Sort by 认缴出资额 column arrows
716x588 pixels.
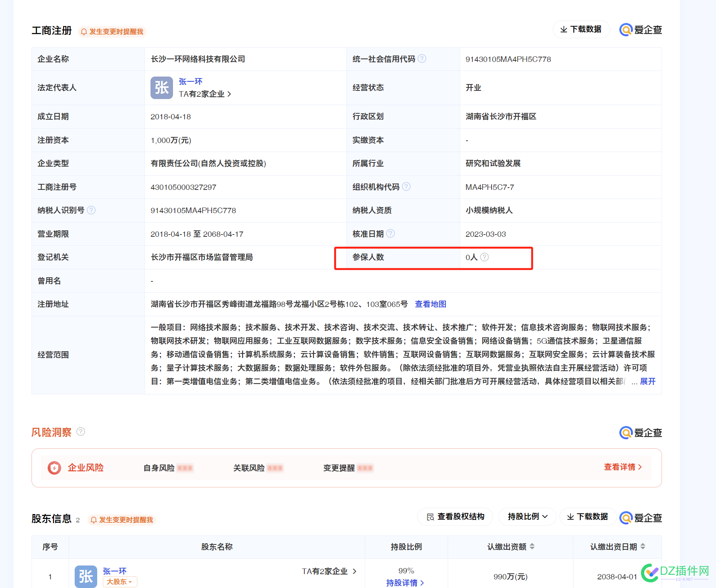[532, 547]
